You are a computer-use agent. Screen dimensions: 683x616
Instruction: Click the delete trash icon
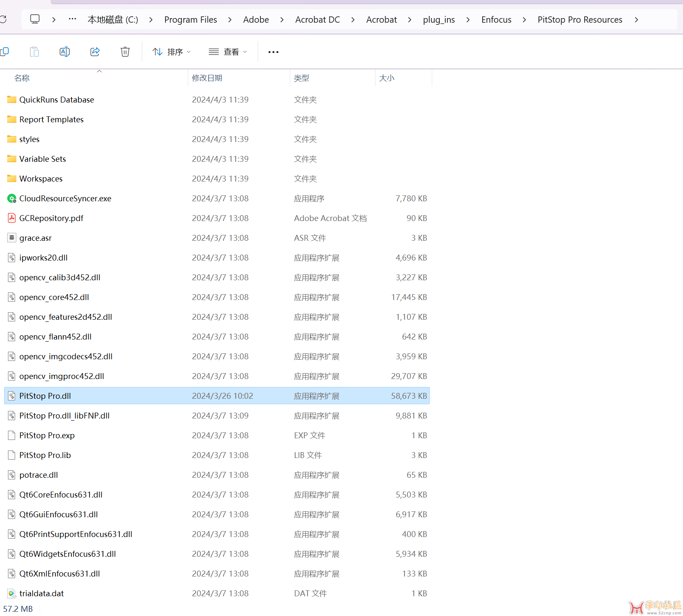[125, 52]
